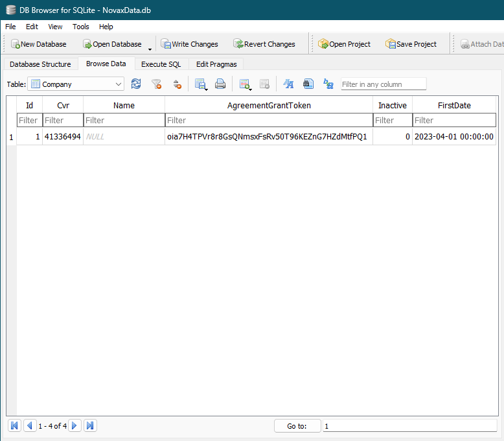The width and height of the screenshot is (504, 441).
Task: Click the text formatting toolbar icon
Action: point(288,84)
